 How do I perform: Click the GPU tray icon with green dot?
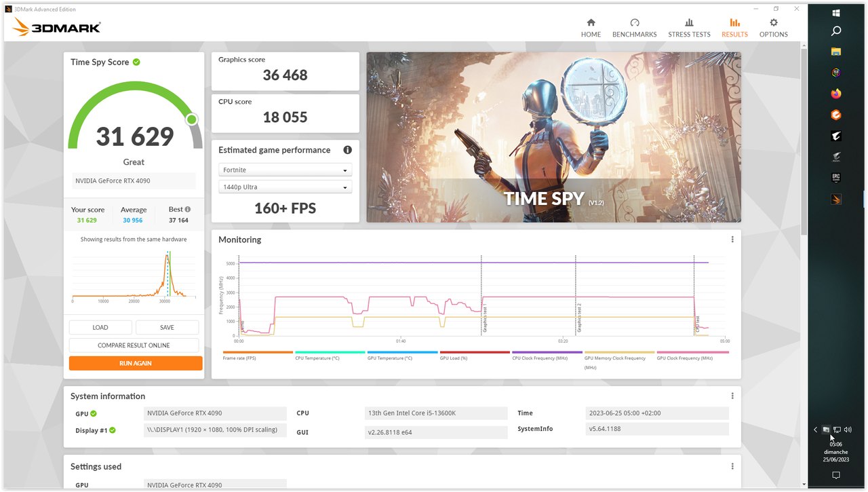[826, 430]
